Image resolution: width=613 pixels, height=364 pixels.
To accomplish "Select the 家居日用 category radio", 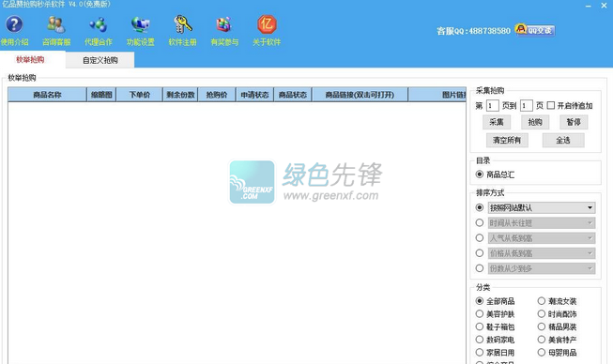I will pos(480,353).
